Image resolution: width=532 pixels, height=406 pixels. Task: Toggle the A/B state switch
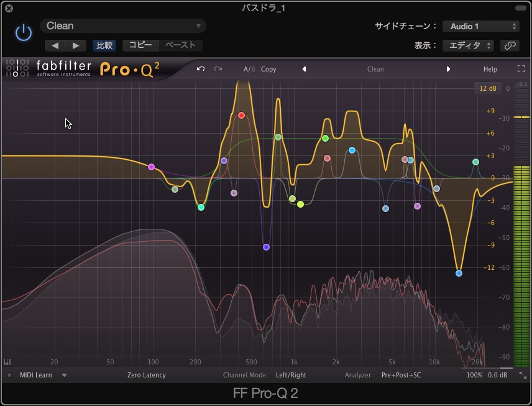click(249, 69)
